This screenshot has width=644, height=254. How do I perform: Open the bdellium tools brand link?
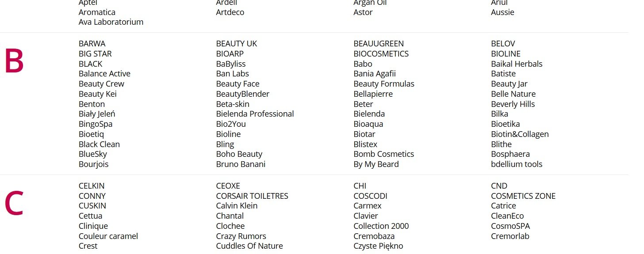pos(517,164)
